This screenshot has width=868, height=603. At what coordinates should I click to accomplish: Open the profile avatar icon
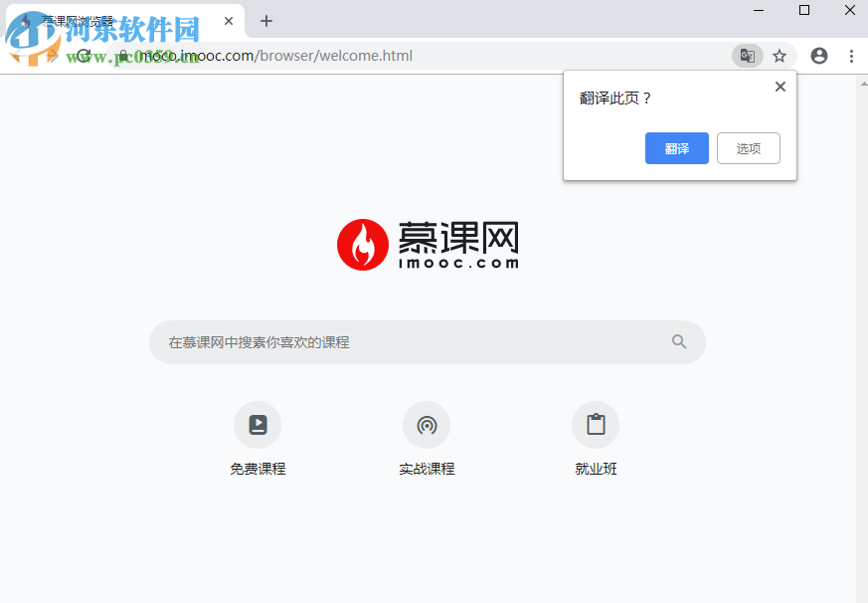pyautogui.click(x=818, y=56)
